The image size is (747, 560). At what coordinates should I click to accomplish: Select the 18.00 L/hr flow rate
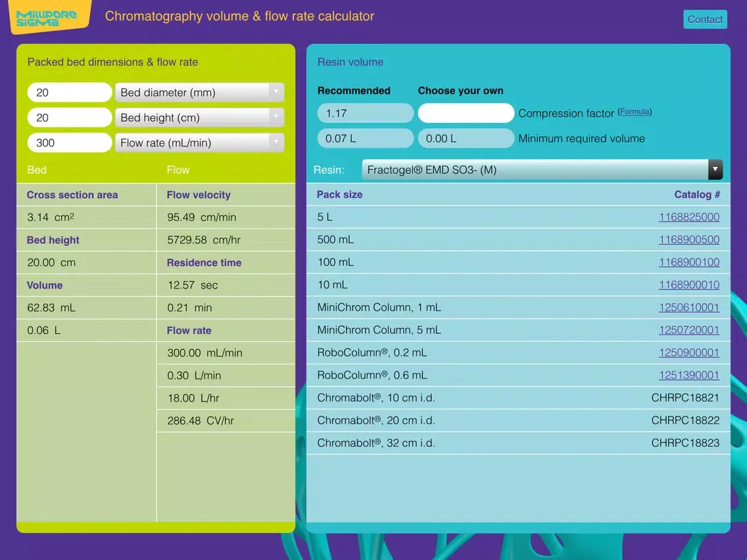click(193, 398)
